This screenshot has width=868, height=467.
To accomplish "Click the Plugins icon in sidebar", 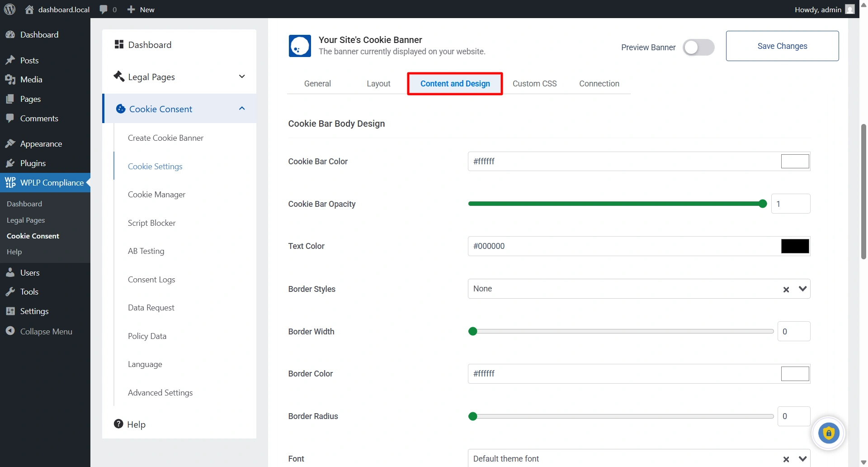I will tap(10, 163).
